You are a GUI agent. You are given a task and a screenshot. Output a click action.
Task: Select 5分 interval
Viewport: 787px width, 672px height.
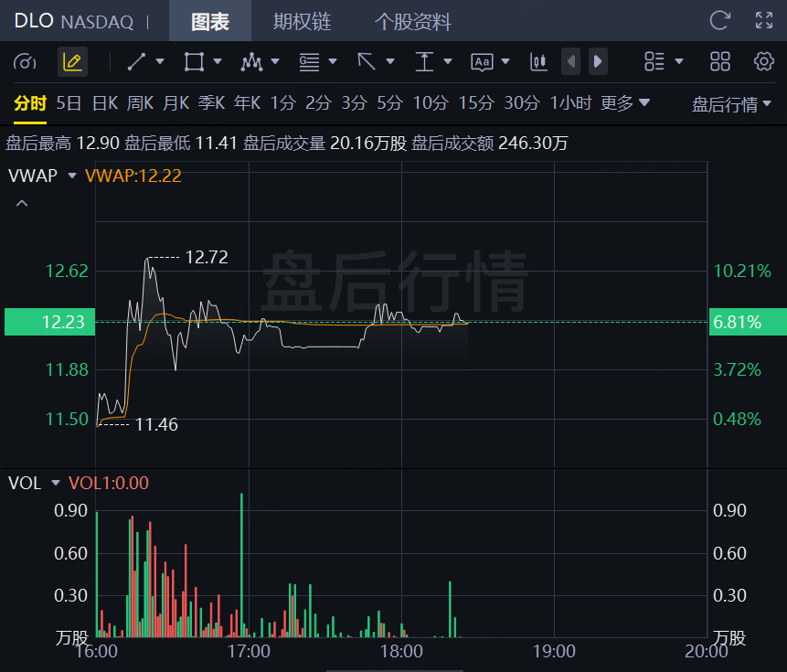click(x=390, y=103)
